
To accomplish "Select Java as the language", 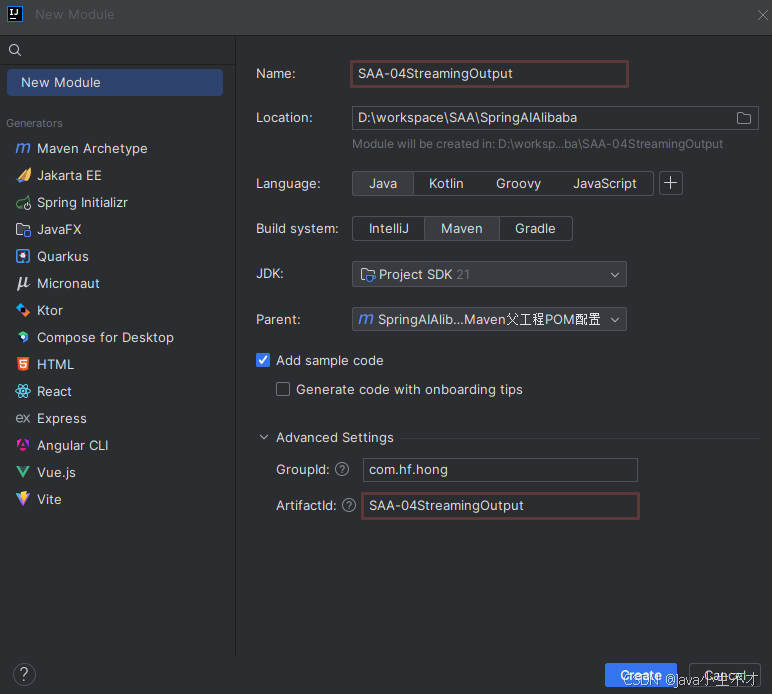I will 383,184.
